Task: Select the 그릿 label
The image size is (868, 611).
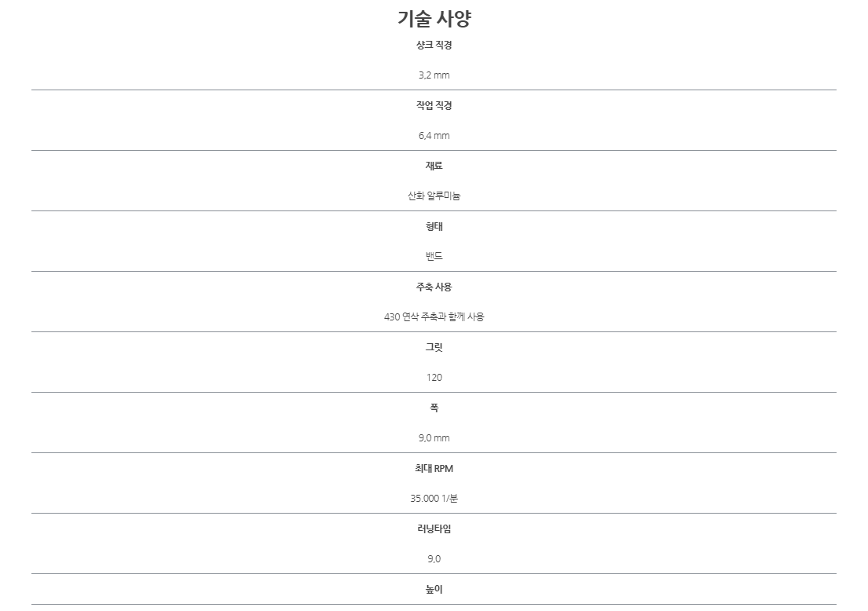Action: (x=434, y=347)
